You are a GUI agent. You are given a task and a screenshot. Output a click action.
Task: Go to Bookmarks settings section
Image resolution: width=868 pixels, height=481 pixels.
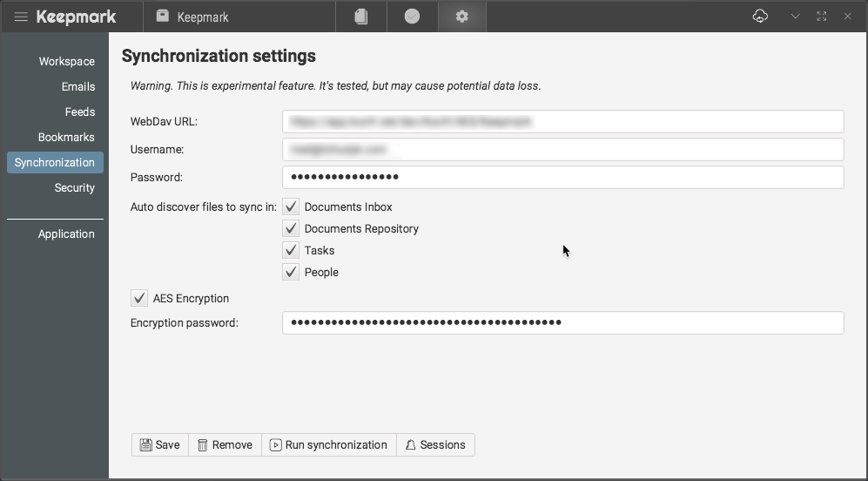pyautogui.click(x=66, y=138)
